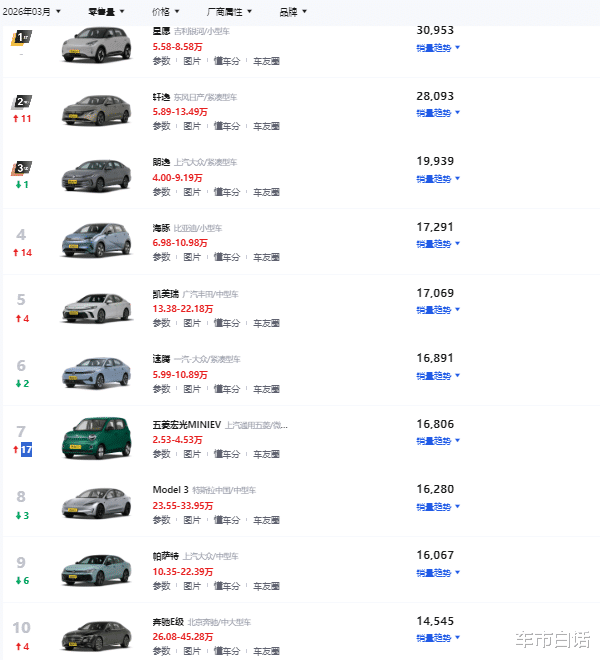Open the 厂商属性 filter menu
The width and height of the screenshot is (600, 660).
pos(228,12)
